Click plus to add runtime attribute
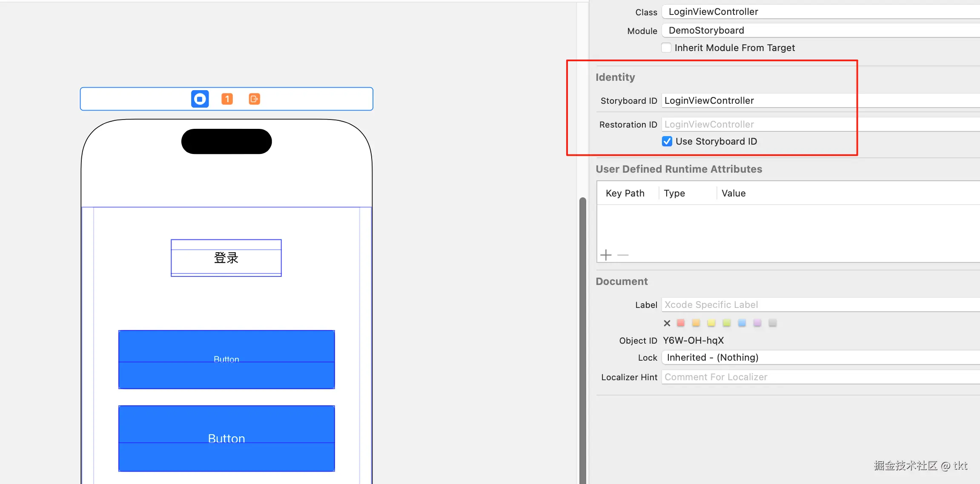The height and width of the screenshot is (484, 980). 606,255
